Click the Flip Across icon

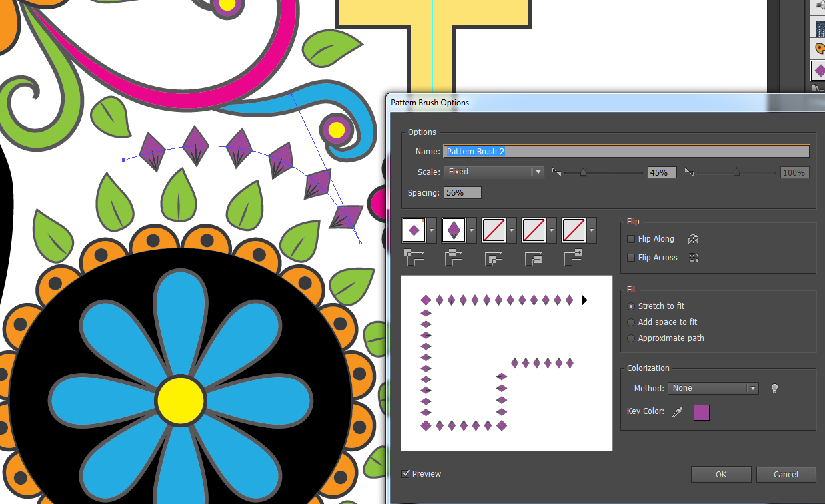[693, 258]
